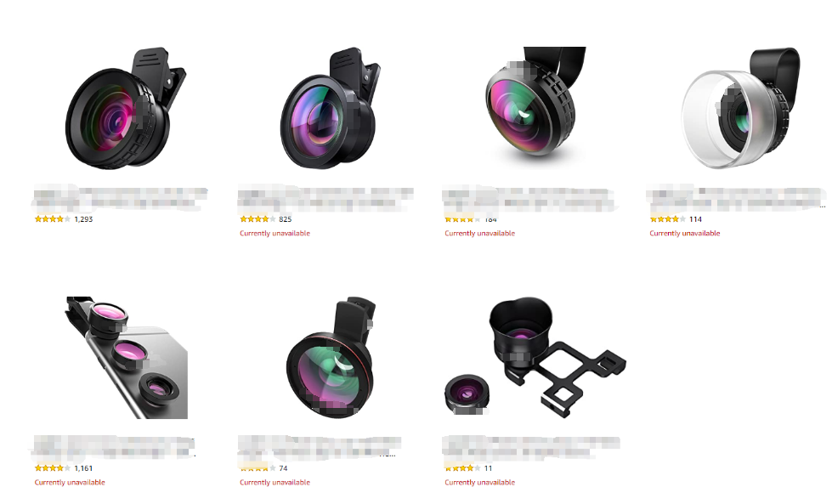Open the 1,161 reviews count link
Image resolution: width=832 pixels, height=504 pixels.
[83, 468]
